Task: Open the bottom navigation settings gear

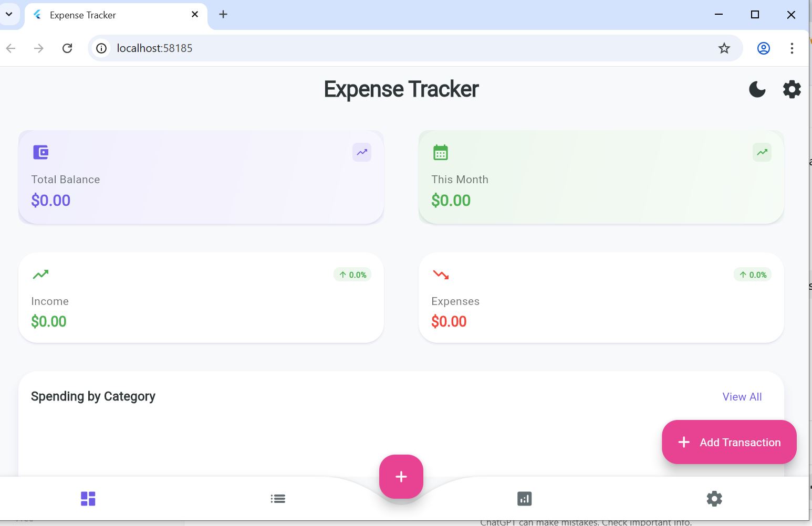Action: pyautogui.click(x=714, y=498)
